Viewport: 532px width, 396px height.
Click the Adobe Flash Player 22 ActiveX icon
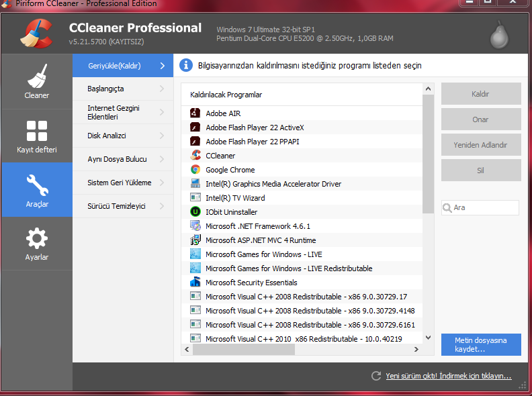[x=195, y=127]
